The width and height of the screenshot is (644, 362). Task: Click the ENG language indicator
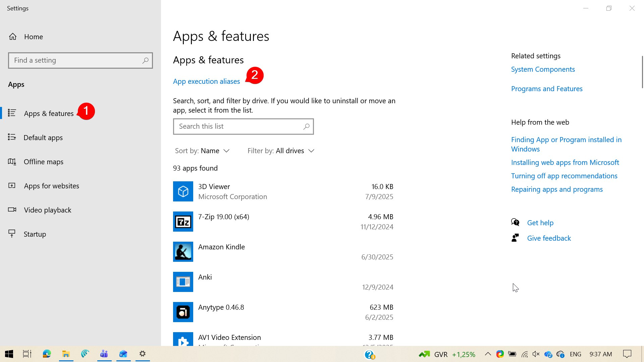[x=576, y=354]
